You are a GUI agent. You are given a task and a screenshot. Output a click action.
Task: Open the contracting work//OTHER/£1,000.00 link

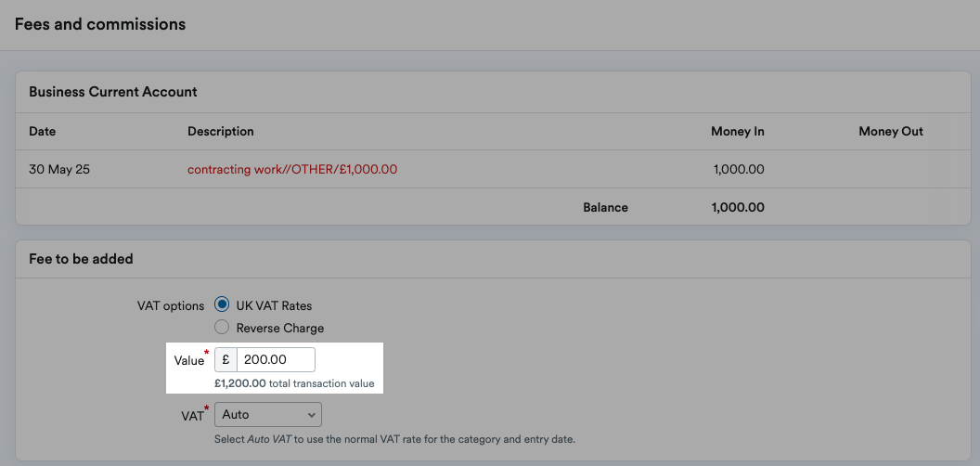292,169
